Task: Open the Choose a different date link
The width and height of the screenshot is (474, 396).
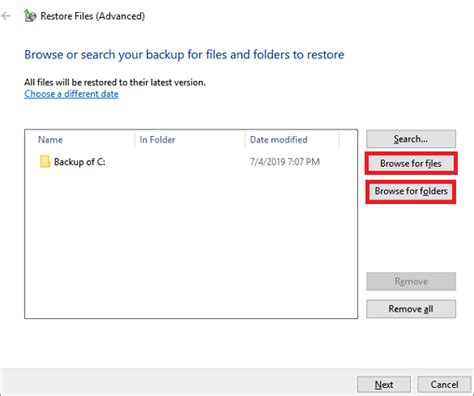Action: point(71,94)
